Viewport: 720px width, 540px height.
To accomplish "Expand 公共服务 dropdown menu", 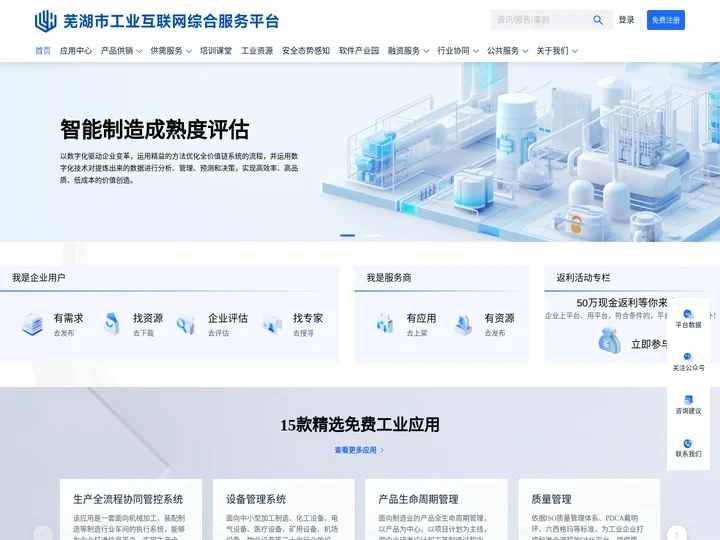I will point(507,51).
